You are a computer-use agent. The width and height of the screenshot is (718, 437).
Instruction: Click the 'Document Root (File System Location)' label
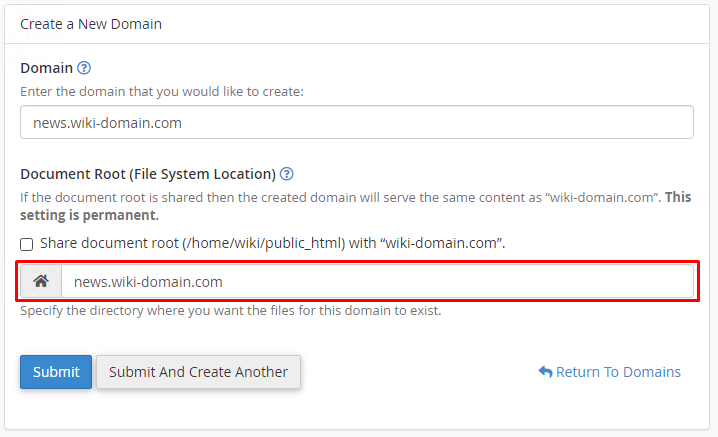tap(147, 173)
